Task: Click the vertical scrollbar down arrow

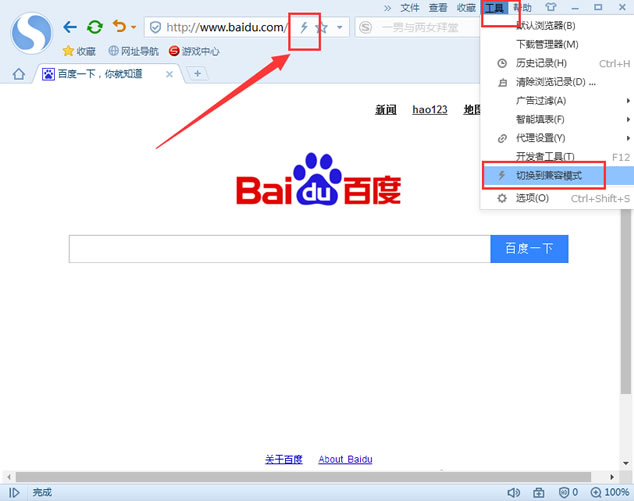Action: (x=626, y=463)
